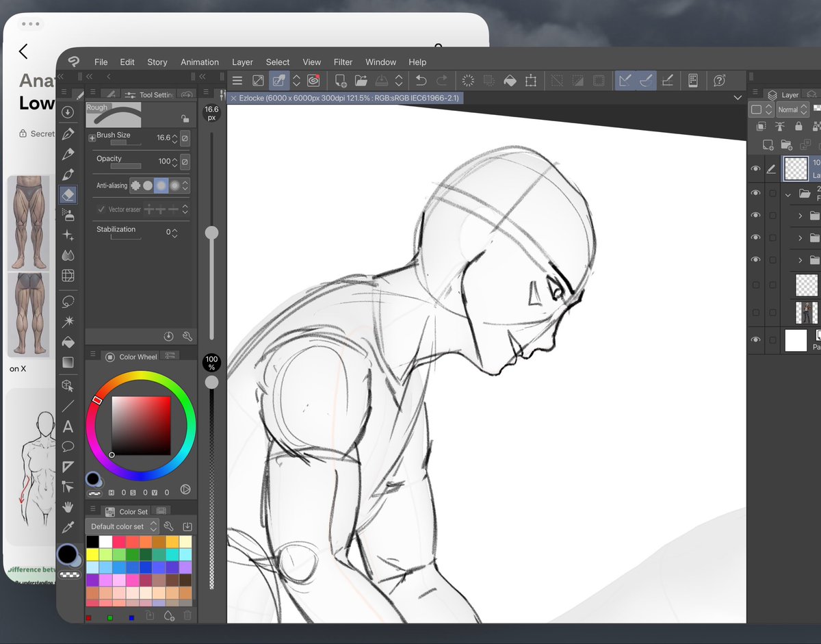Open the Layer menu
Screen dimensions: 821x644
coord(242,62)
